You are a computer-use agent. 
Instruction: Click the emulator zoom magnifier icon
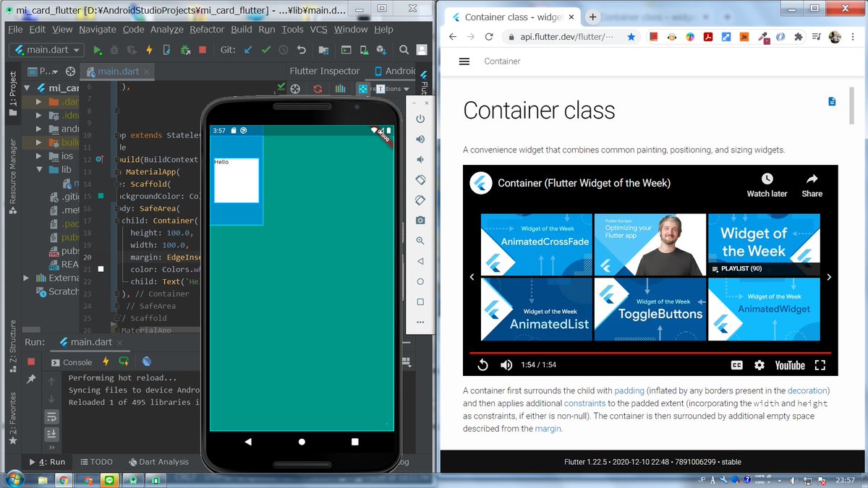pos(420,241)
